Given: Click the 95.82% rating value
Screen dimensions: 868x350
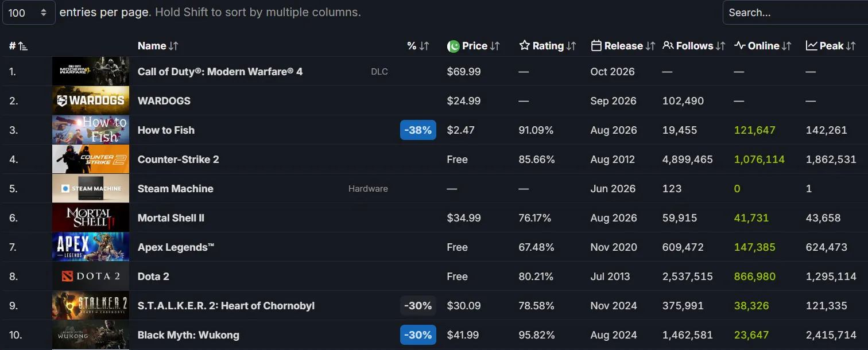Looking at the screenshot, I should [537, 335].
